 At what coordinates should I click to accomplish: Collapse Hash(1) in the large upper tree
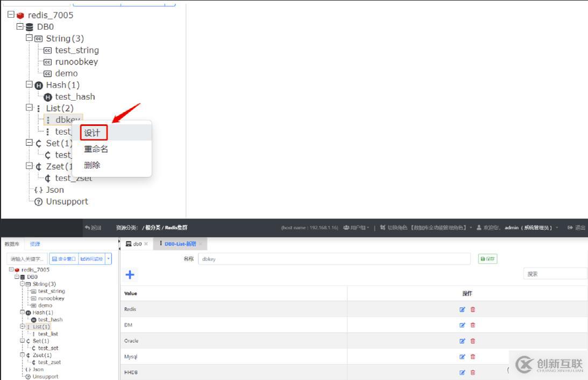tap(29, 85)
